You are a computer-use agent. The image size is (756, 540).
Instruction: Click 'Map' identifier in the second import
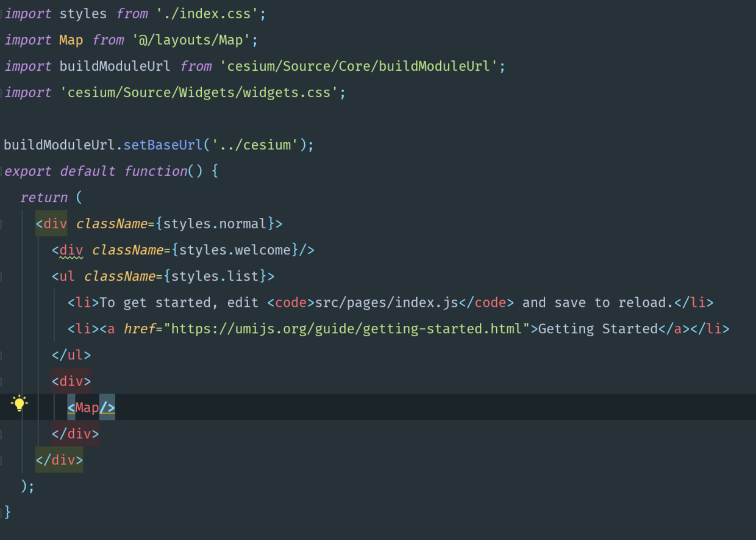tap(71, 40)
